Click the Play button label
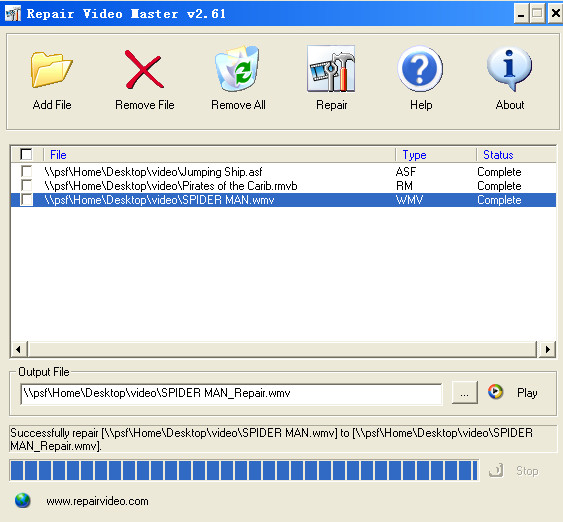Image resolution: width=563 pixels, height=522 pixels. point(527,393)
